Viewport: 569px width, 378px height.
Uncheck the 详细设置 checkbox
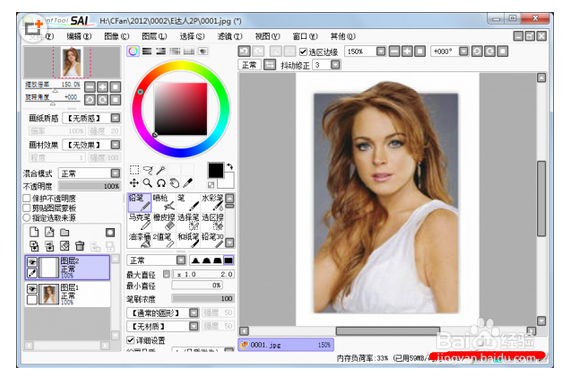click(130, 340)
